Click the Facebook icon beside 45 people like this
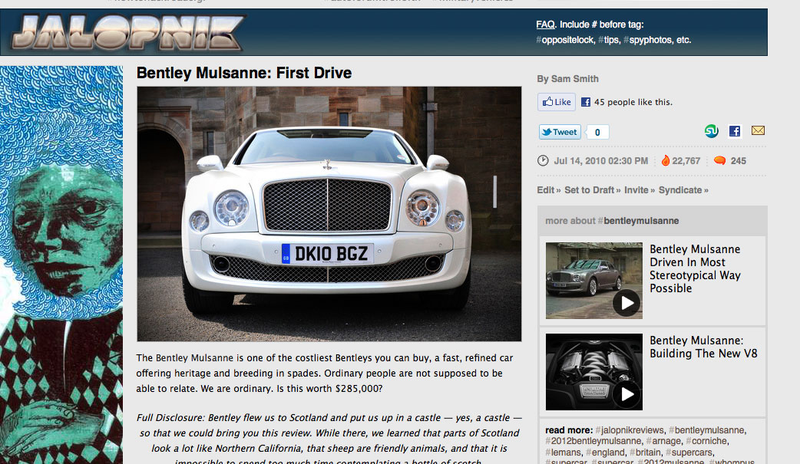Screen dimensions: 800x464 point(586,102)
